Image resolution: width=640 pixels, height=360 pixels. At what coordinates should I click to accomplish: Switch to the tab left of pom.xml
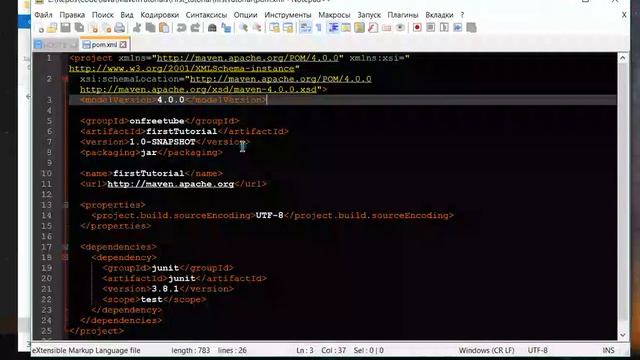pyautogui.click(x=55, y=44)
